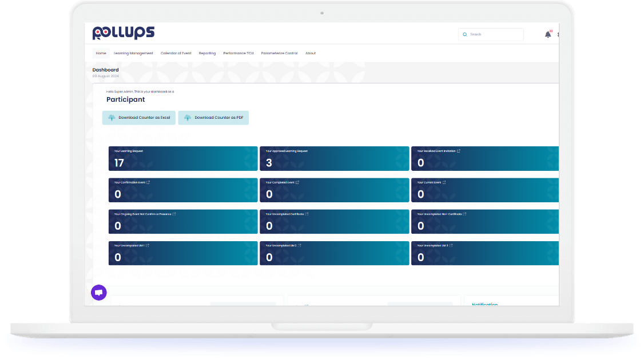Image resolution: width=644 pixels, height=360 pixels.
Task: Click the magnifier icon in search box
Action: point(465,35)
